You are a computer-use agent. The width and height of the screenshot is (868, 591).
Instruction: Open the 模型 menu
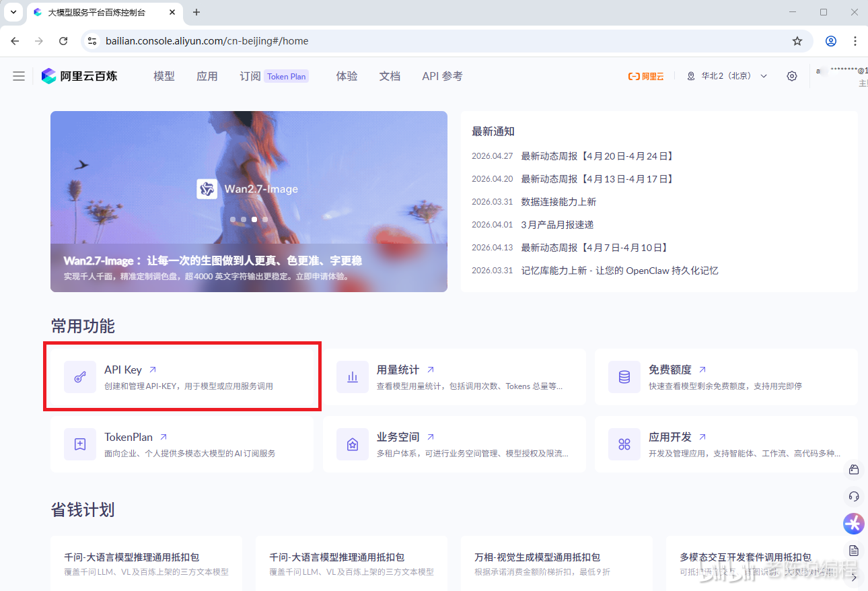pyautogui.click(x=164, y=76)
